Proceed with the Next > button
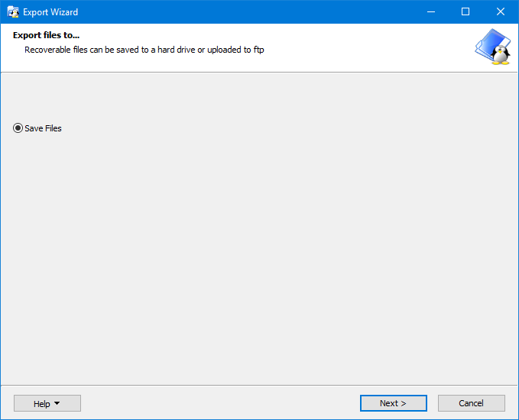Image resolution: width=519 pixels, height=420 pixels. [394, 403]
